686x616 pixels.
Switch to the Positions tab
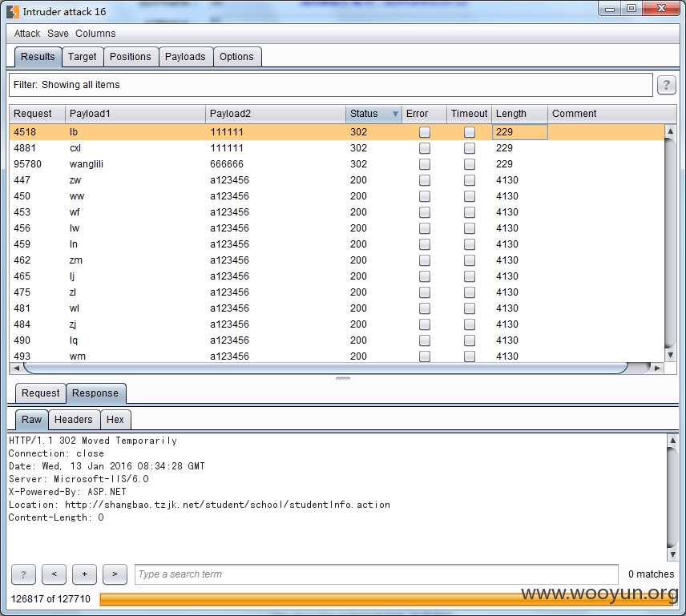[131, 57]
